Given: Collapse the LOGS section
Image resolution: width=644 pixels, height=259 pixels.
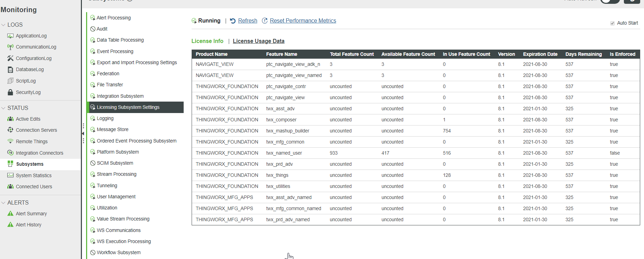Looking at the screenshot, I should [3, 25].
